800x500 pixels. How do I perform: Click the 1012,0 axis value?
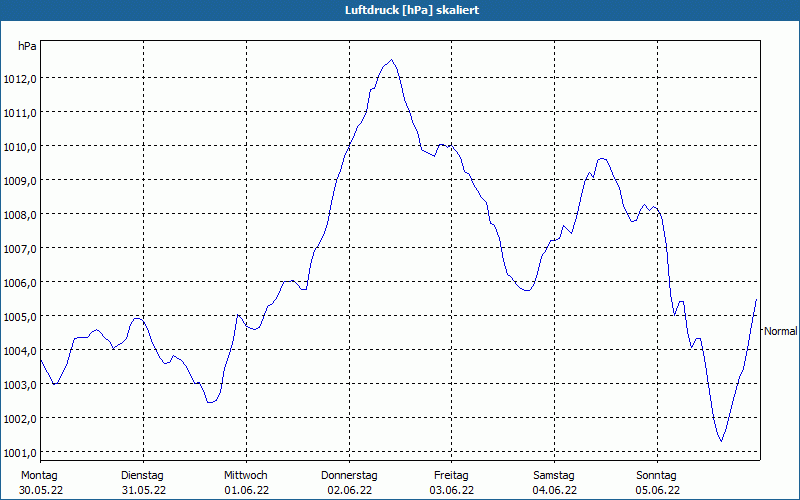pyautogui.click(x=20, y=79)
